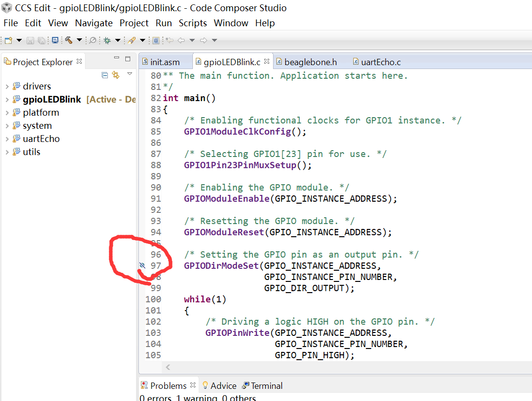Open the Window menu
532x401 pixels.
click(231, 23)
